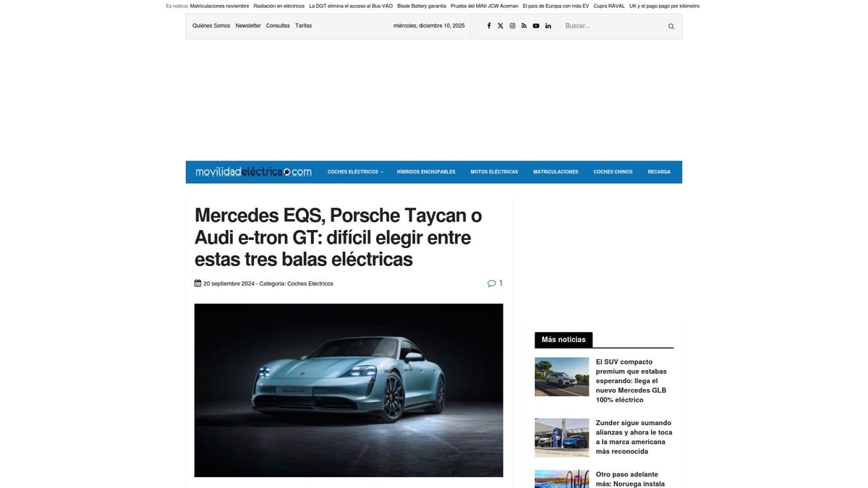Open the Tarifas page
This screenshot has width=868, height=488.
pyautogui.click(x=303, y=25)
